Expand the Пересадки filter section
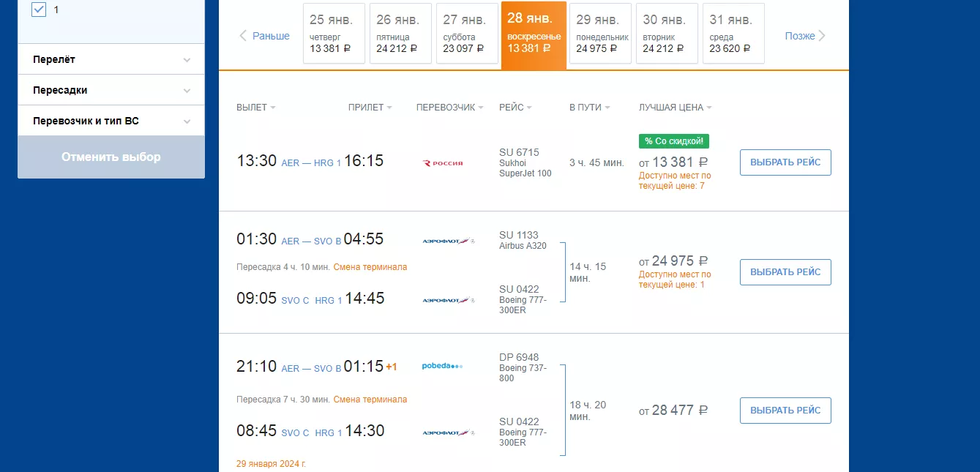 (x=111, y=90)
